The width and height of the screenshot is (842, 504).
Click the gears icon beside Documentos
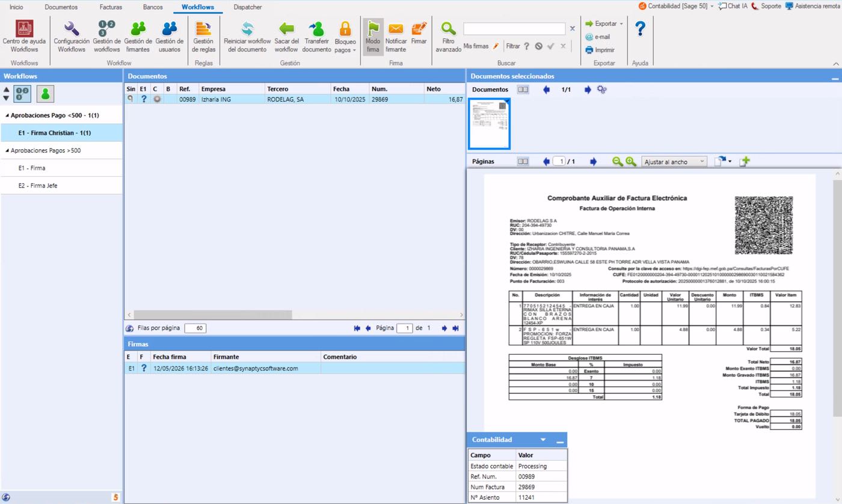tap(602, 90)
